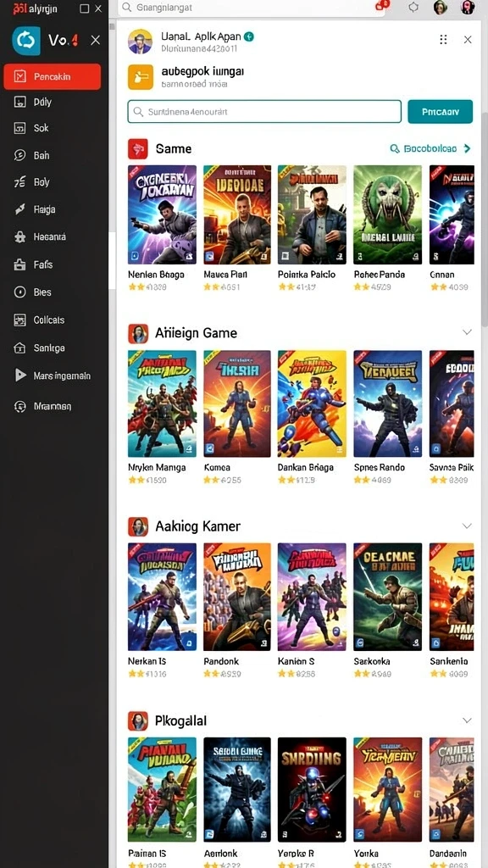Click the hexagon icon in top bar
Image resolution: width=488 pixels, height=868 pixels.
tap(413, 7)
